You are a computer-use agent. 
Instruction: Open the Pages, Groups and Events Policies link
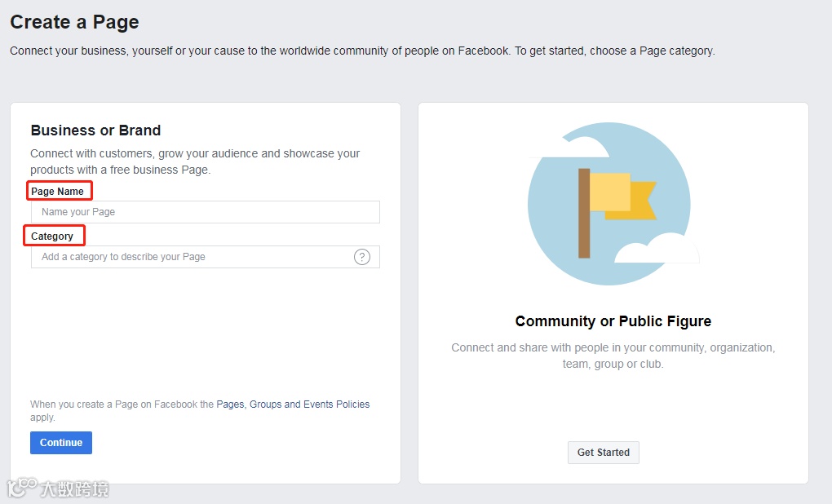point(293,405)
